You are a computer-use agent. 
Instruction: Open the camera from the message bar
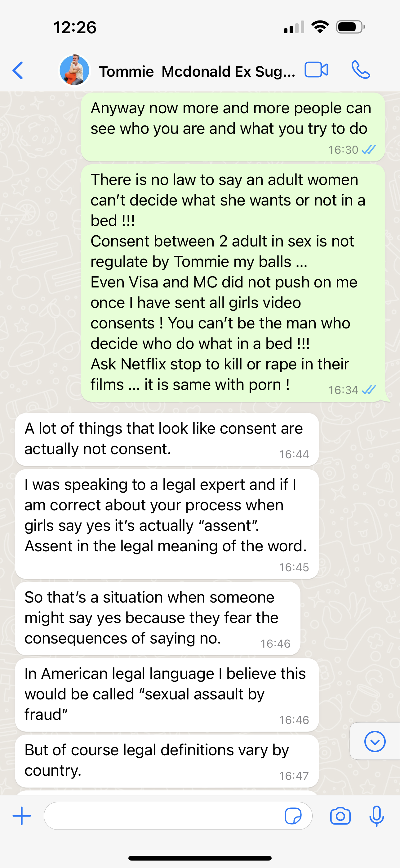(340, 816)
